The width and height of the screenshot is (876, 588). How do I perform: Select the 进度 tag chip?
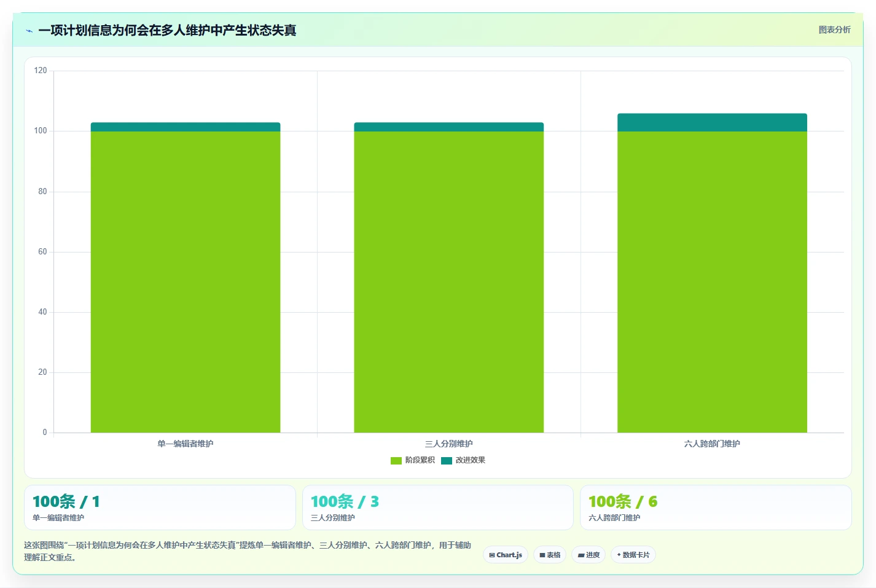click(x=589, y=555)
